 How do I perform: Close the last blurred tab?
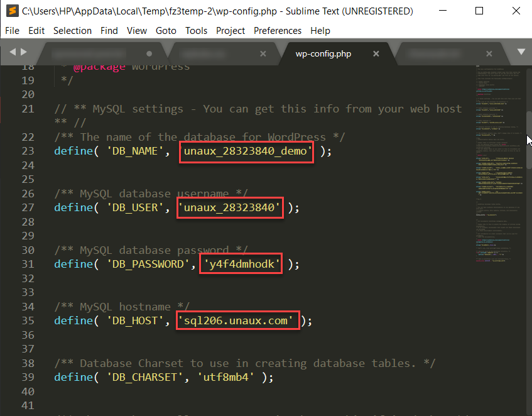click(x=489, y=53)
